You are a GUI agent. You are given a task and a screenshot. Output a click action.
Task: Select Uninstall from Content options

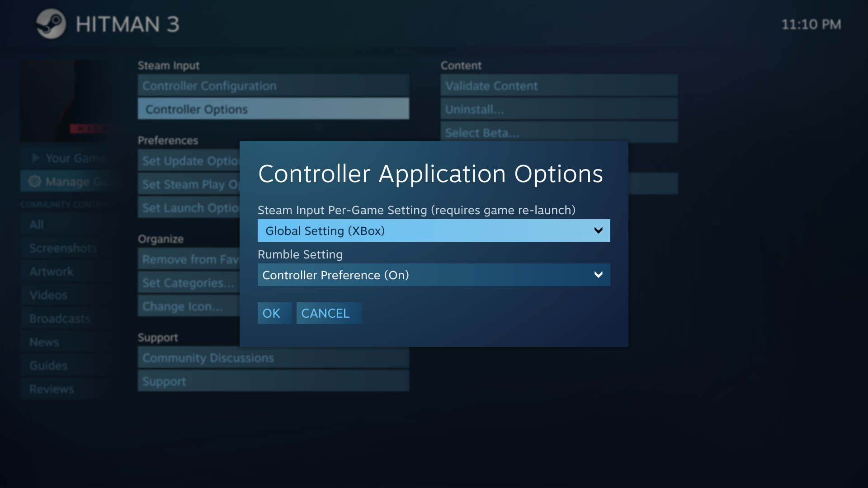click(x=474, y=109)
